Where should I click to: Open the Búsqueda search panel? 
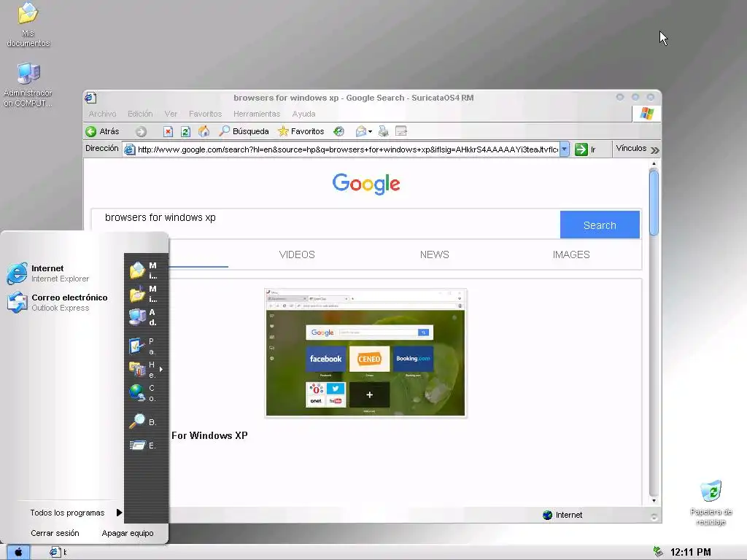(244, 131)
